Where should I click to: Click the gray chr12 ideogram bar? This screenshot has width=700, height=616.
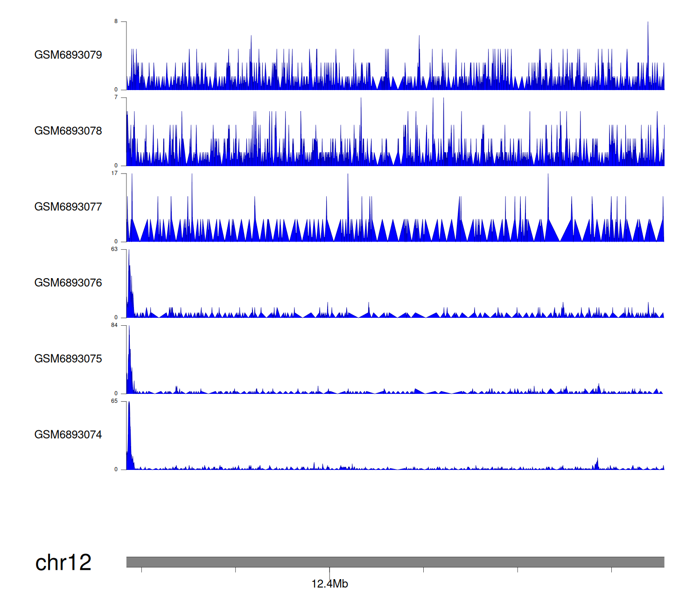click(x=395, y=562)
